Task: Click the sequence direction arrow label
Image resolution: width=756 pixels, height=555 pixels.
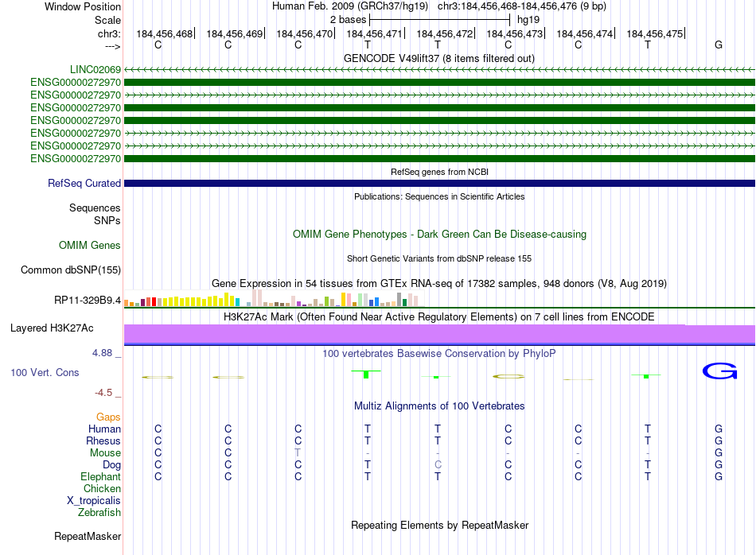Action: (112, 46)
